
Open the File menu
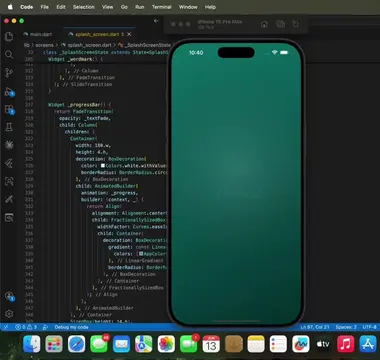(x=45, y=7)
